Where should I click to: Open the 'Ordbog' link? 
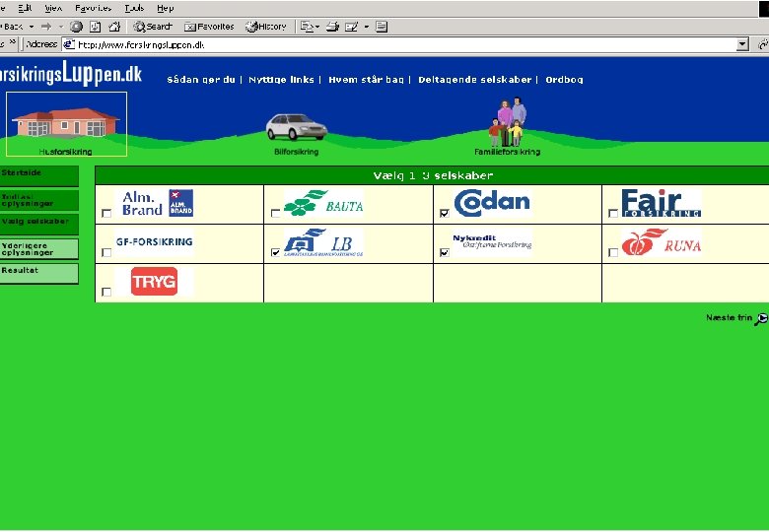pos(565,80)
